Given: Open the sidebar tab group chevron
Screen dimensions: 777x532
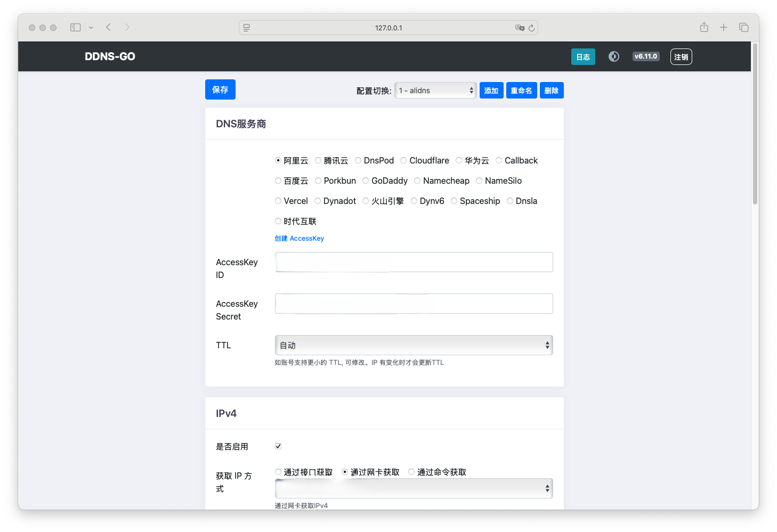Looking at the screenshot, I should tap(91, 28).
